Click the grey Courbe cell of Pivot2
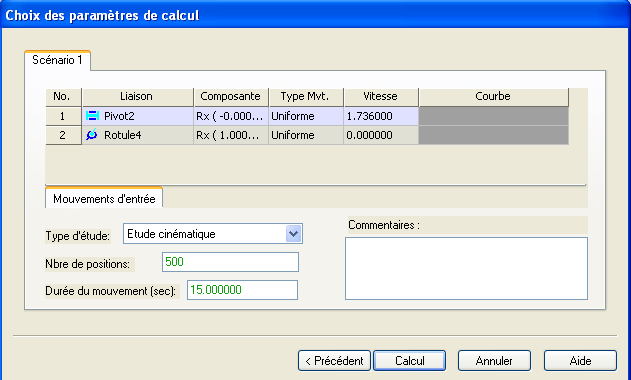The width and height of the screenshot is (631, 380). 493,116
